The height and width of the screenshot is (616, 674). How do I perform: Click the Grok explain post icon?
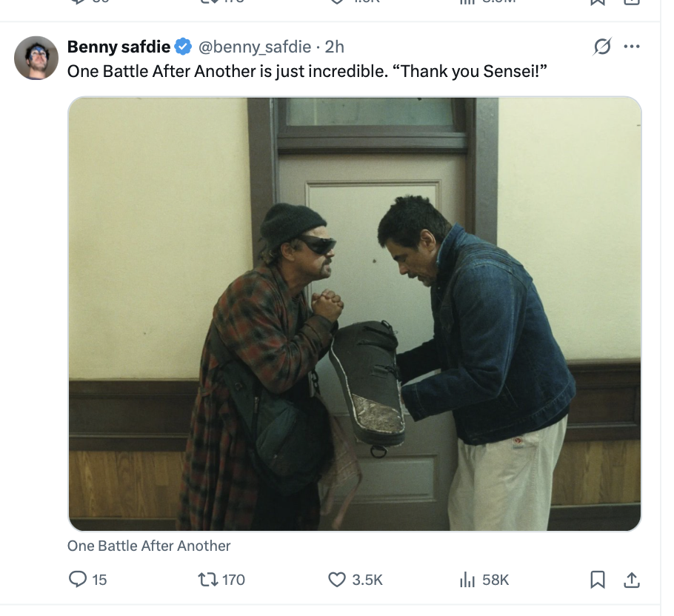tap(603, 47)
